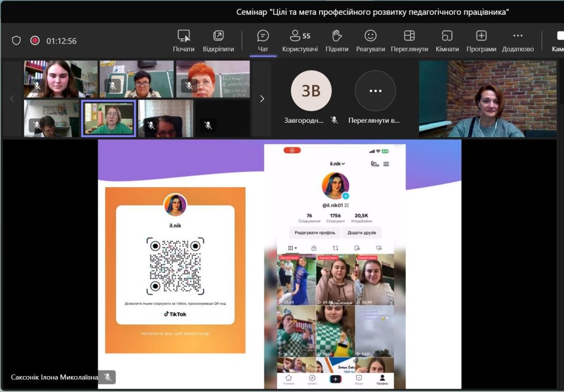This screenshot has width=564, height=392.
Task: Click @il.nik01 handle in TikTok profile
Action: click(x=333, y=205)
